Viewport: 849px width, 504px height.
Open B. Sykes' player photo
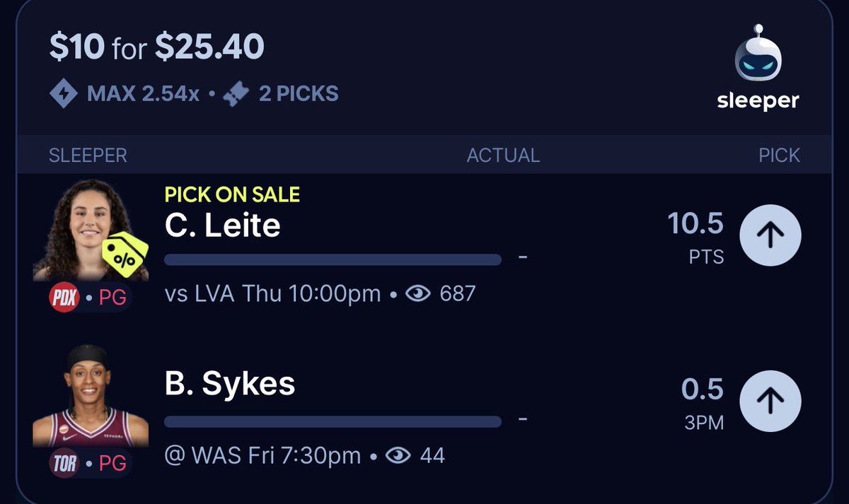click(x=91, y=396)
